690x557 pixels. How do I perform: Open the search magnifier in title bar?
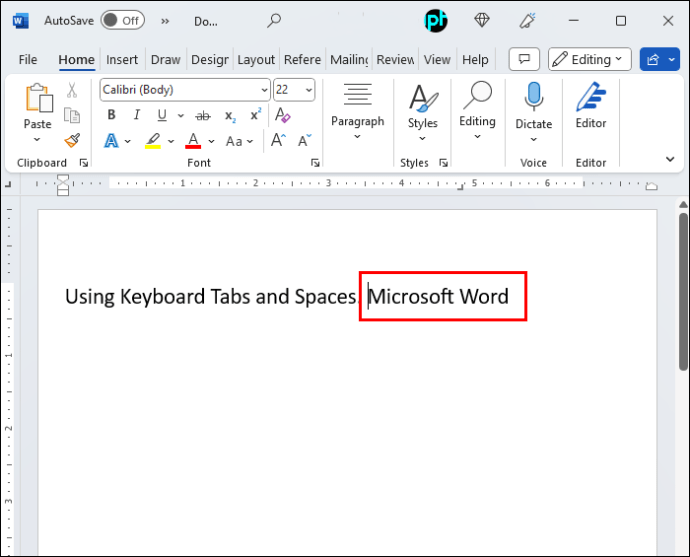pos(274,21)
